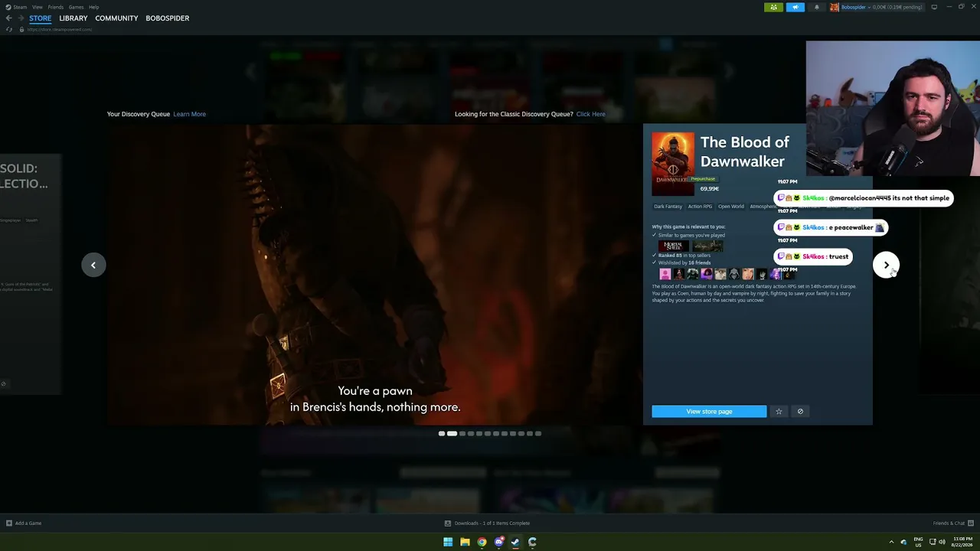The width and height of the screenshot is (980, 551).
Task: Open the Windows Start menu
Action: click(448, 542)
